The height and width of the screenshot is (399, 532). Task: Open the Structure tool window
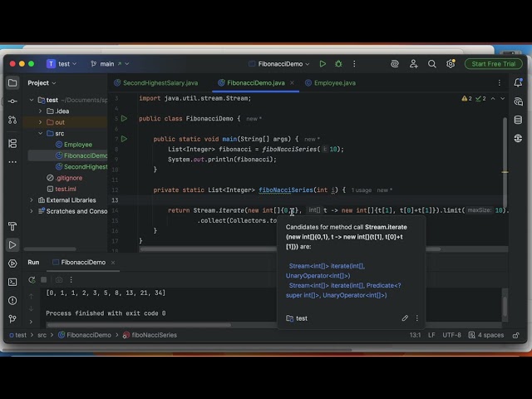coord(12,144)
